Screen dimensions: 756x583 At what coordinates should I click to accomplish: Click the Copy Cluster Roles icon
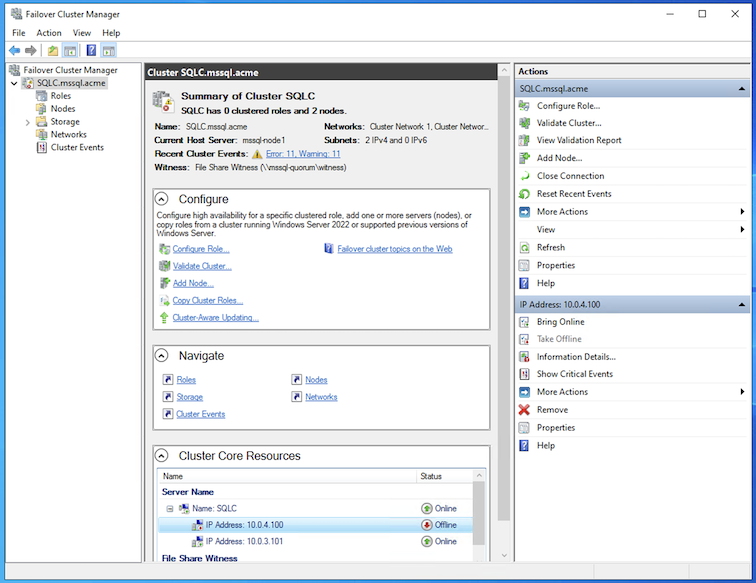tap(164, 300)
